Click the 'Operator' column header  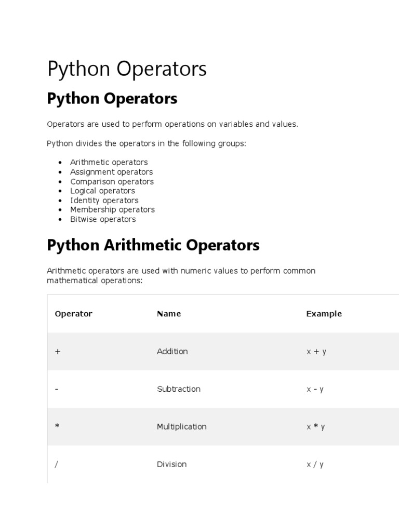pos(73,314)
